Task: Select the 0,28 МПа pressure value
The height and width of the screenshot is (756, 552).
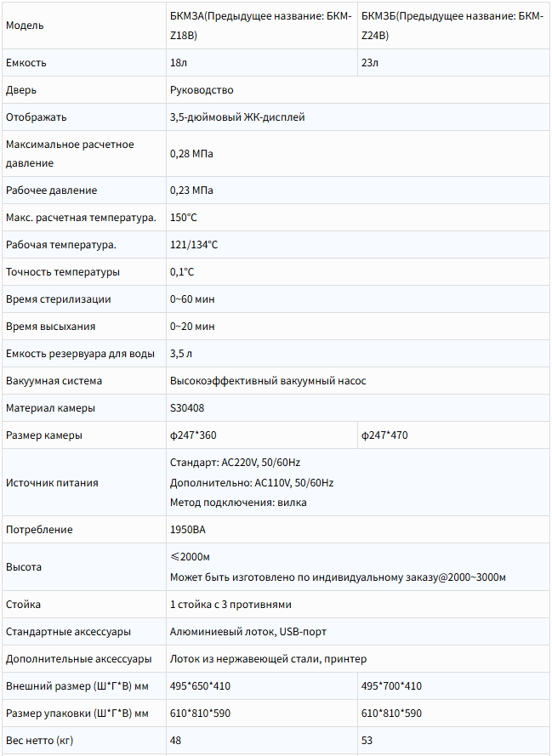Action: click(191, 154)
